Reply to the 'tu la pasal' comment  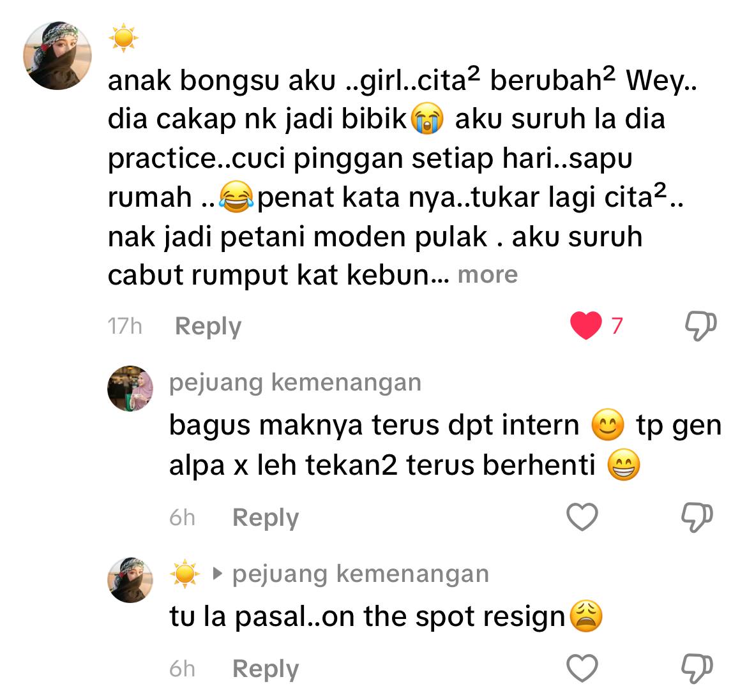pos(266,669)
